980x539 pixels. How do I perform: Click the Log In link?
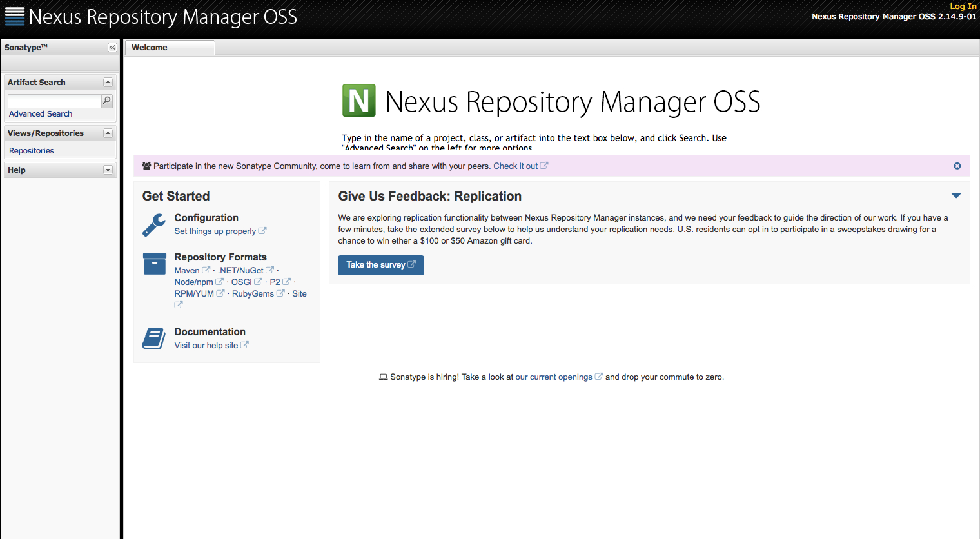(963, 6)
